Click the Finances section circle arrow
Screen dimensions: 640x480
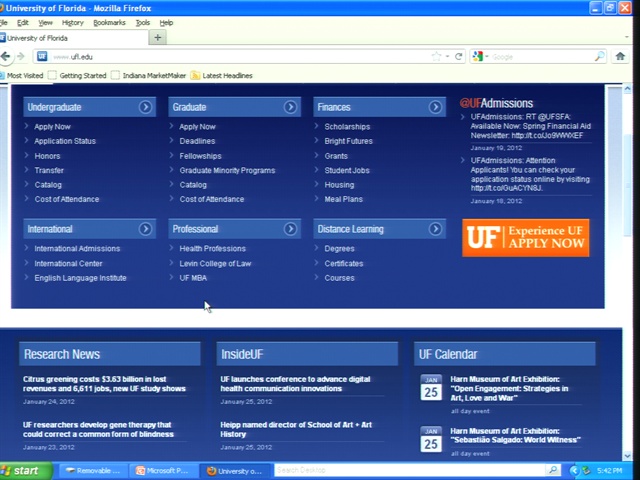coord(435,107)
